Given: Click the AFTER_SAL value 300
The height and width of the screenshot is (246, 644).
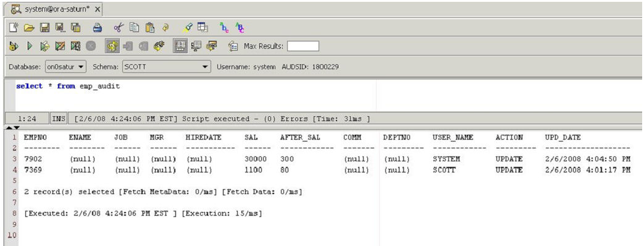Looking at the screenshot, I should pyautogui.click(x=287, y=159).
